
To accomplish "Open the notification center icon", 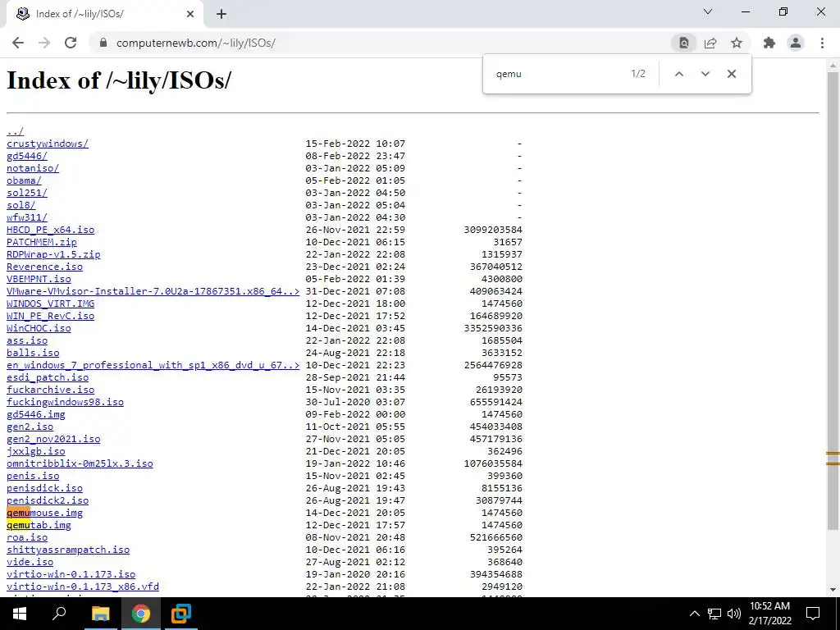I will 813,614.
